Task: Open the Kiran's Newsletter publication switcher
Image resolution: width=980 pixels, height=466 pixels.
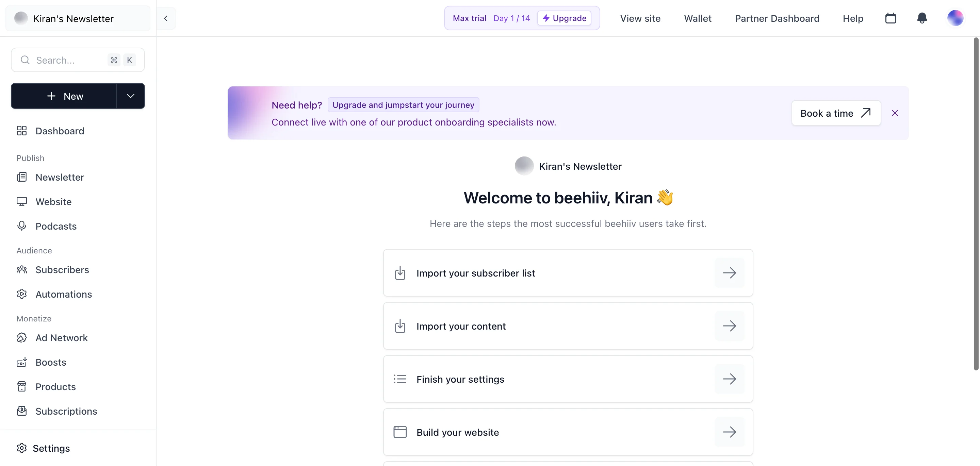Action: (78, 18)
